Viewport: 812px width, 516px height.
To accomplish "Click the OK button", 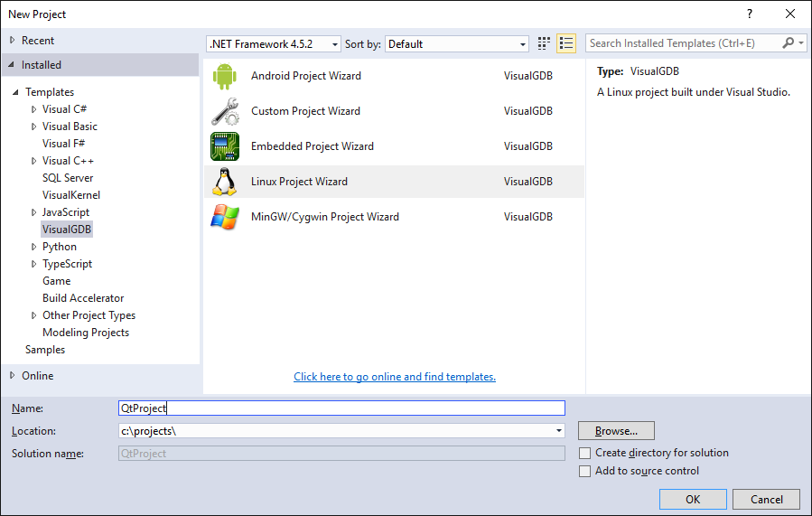I will point(693,500).
